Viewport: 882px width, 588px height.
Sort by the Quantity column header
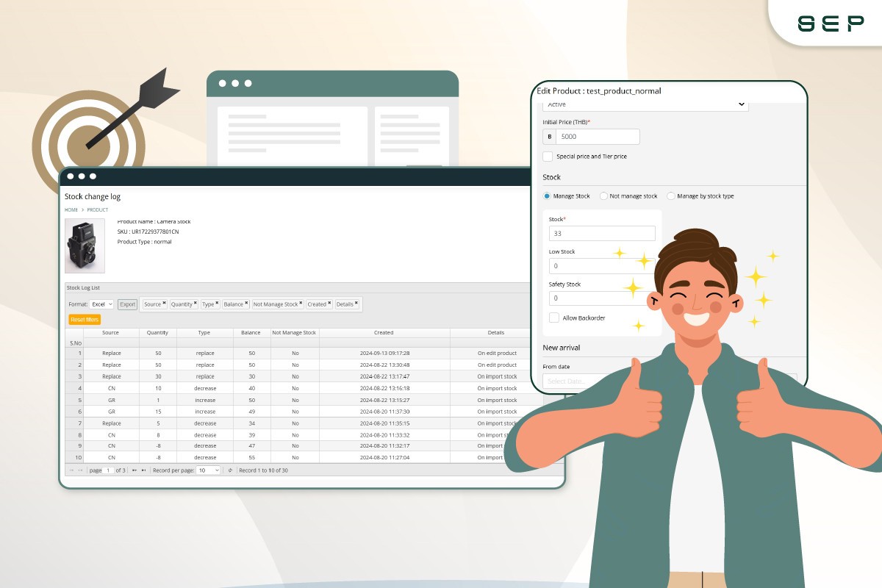[x=157, y=333]
